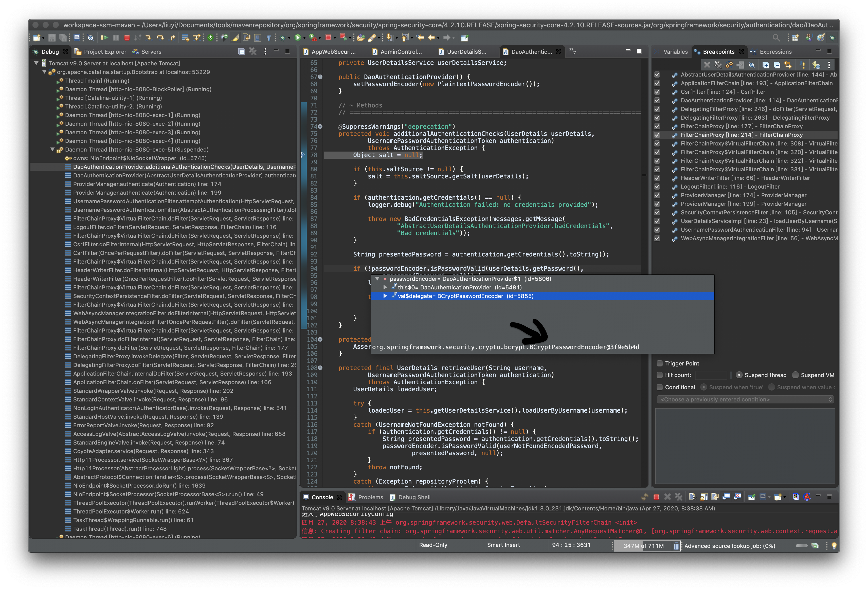Click the heap memory usage bar

(x=643, y=546)
